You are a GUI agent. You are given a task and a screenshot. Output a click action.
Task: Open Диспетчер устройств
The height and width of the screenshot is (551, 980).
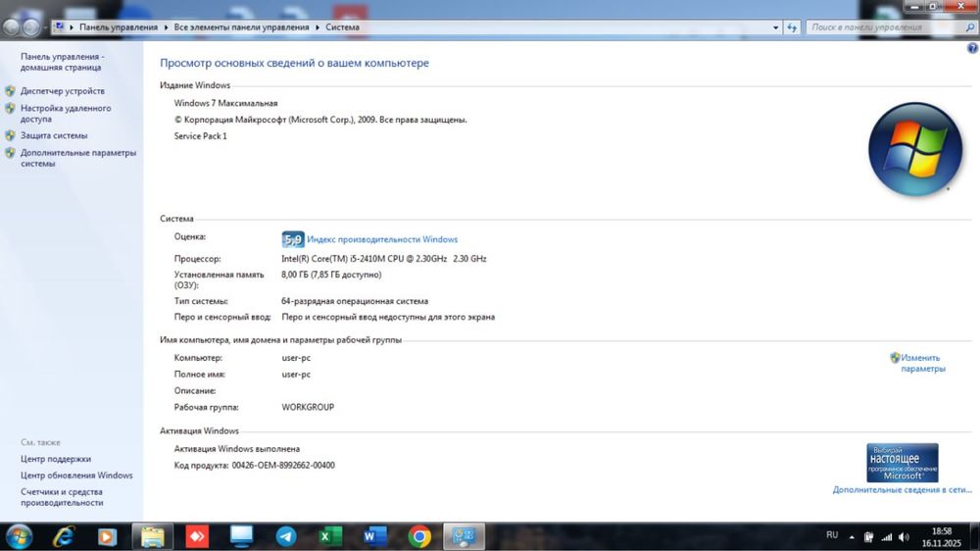coord(63,91)
